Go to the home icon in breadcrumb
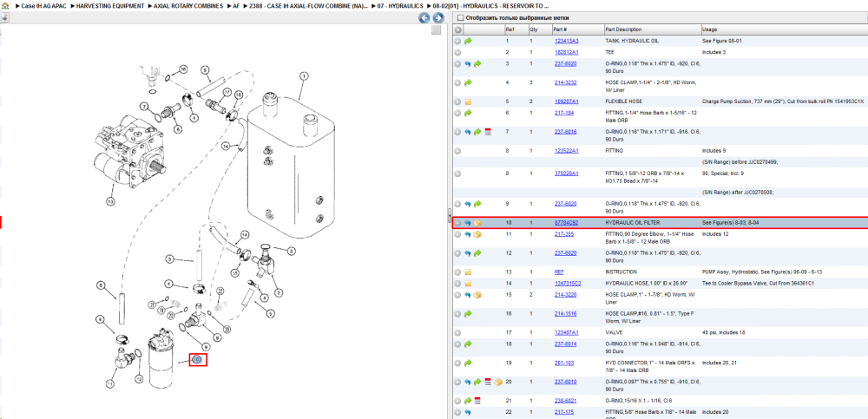Image resolution: width=868 pixels, height=419 pixels. 3,5
